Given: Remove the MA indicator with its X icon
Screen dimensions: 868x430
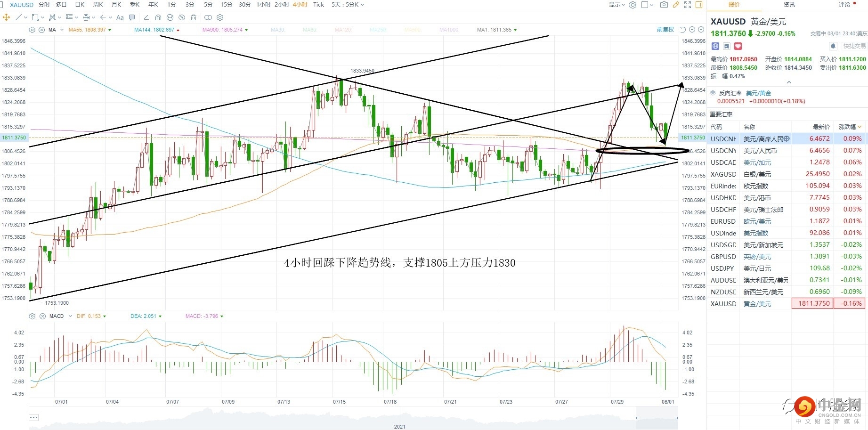Looking at the screenshot, I should click(x=41, y=30).
